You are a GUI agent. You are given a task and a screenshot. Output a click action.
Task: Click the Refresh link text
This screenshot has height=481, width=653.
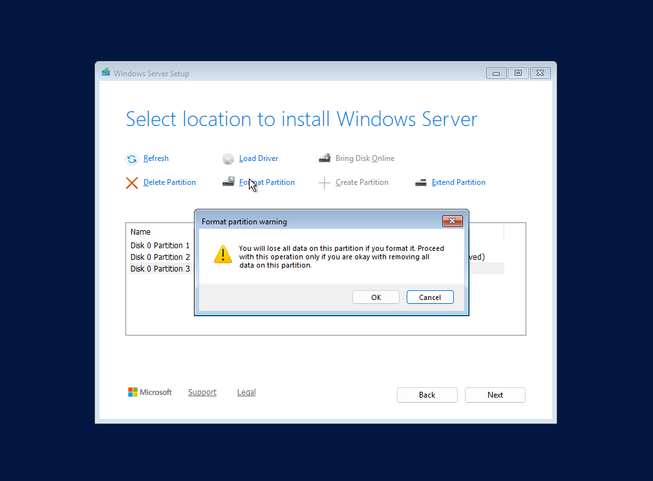point(156,158)
